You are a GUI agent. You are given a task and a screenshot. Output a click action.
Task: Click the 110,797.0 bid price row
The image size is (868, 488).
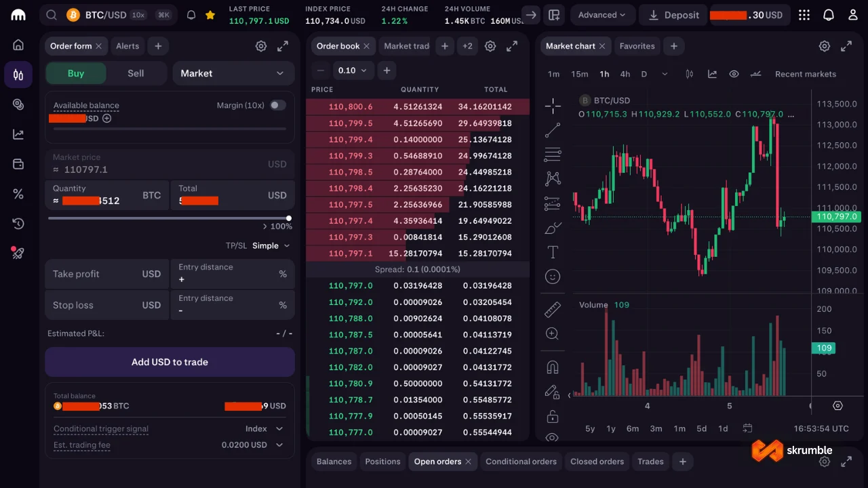point(418,286)
